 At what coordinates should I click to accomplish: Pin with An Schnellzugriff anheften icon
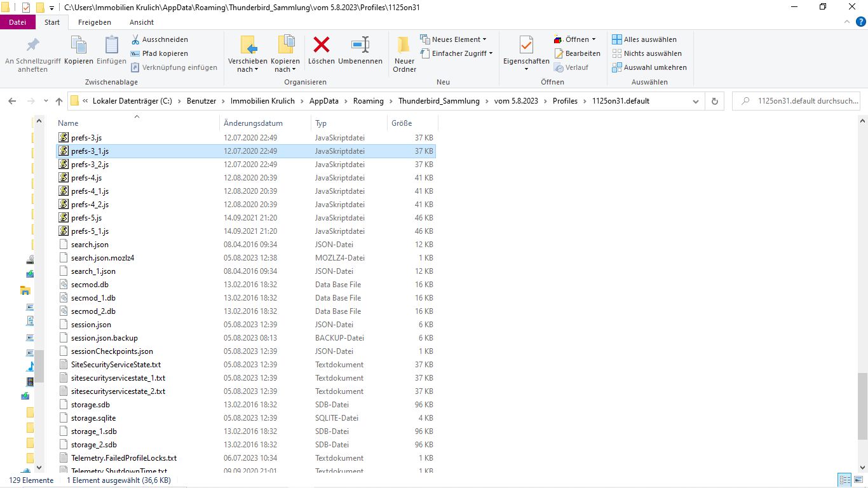click(32, 46)
